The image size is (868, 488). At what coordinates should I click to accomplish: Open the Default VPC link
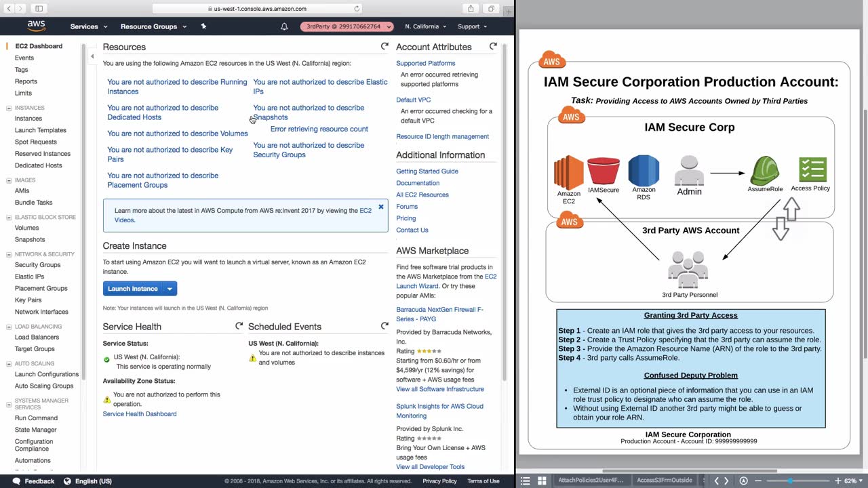414,100
